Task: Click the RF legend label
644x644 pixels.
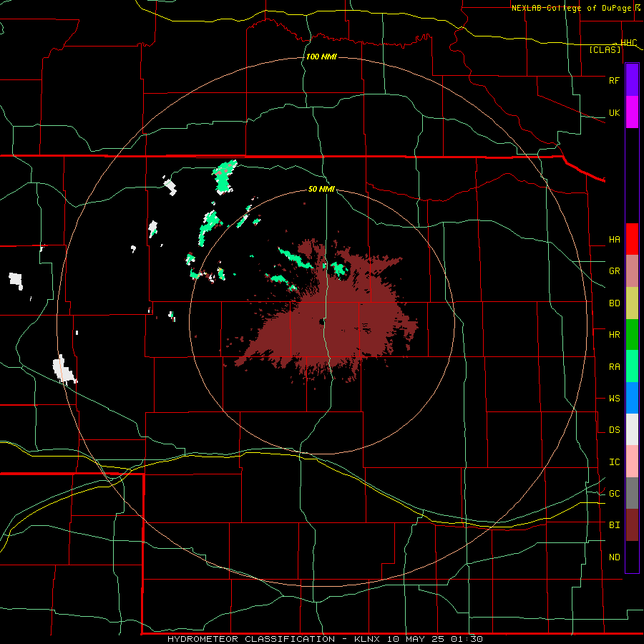Action: click(x=614, y=80)
